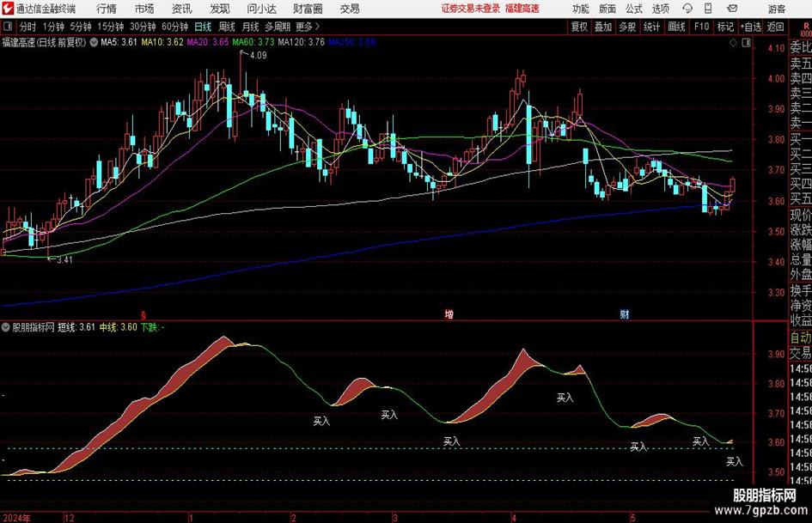Open the mail envelope icon
The image size is (812, 523).
coord(732,9)
